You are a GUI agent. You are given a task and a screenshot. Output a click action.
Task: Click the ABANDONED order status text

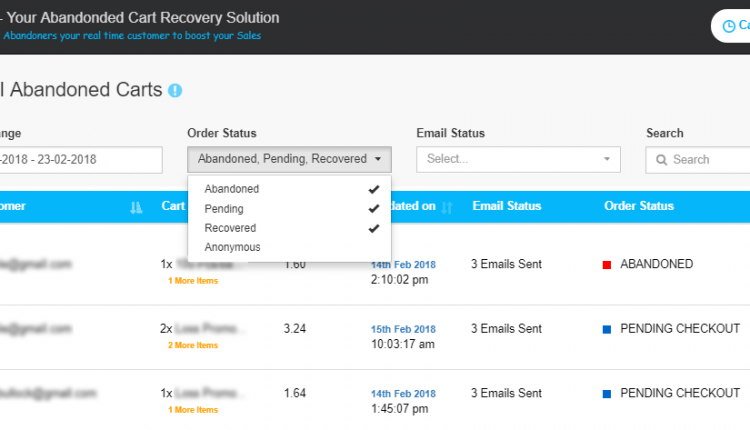656,264
